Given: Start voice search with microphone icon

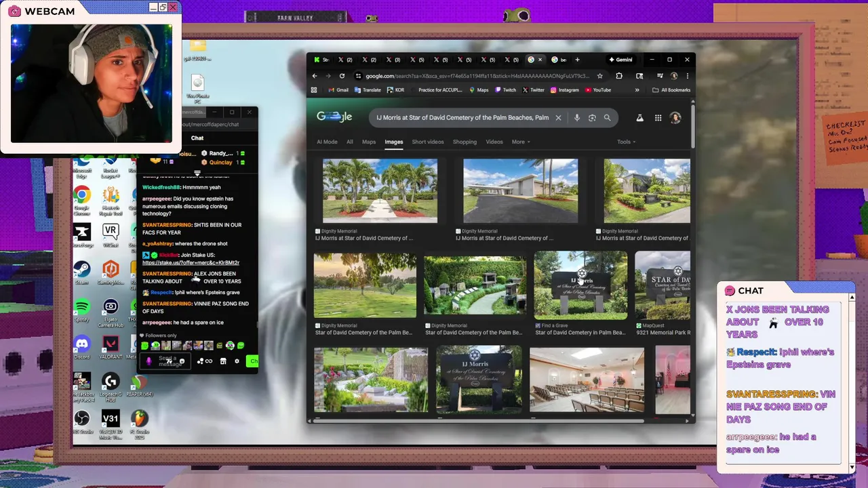Looking at the screenshot, I should pos(577,117).
